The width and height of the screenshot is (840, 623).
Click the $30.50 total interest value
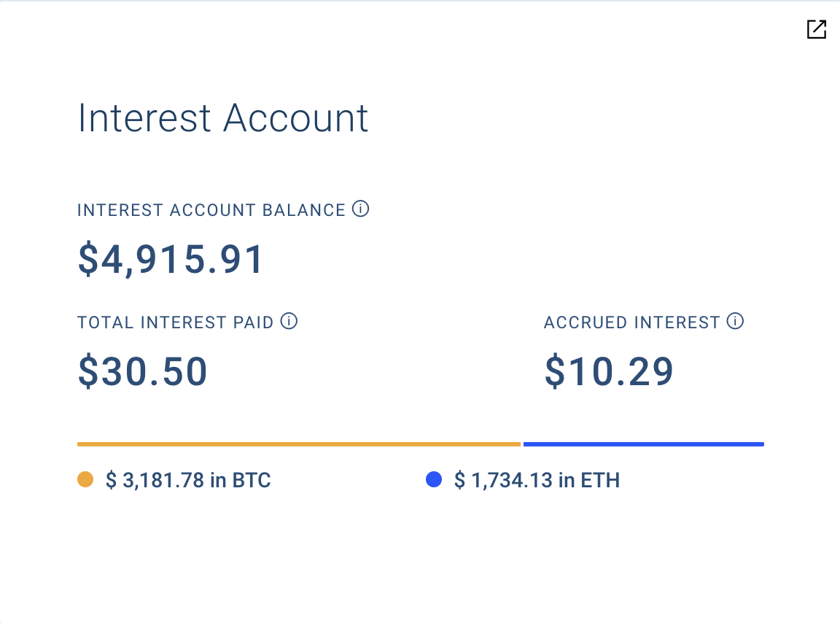click(143, 371)
